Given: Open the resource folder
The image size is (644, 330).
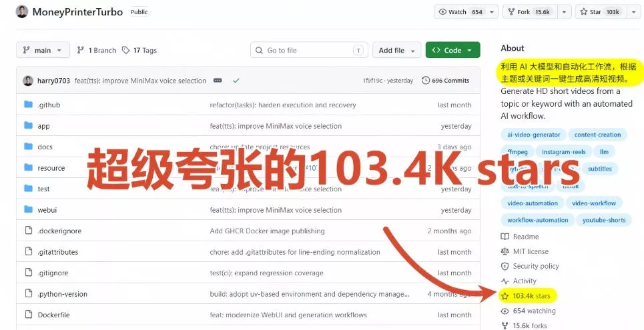Looking at the screenshot, I should coord(51,168).
